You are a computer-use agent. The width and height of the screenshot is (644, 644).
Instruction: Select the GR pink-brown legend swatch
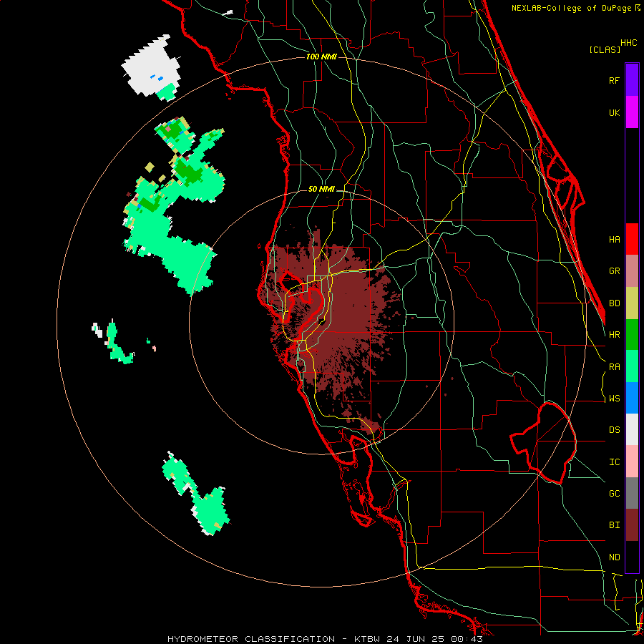tap(632, 271)
